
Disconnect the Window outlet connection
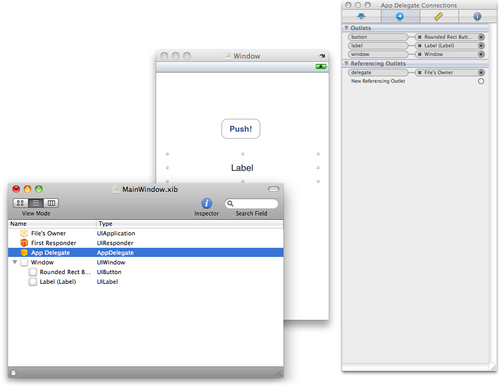[x=420, y=54]
